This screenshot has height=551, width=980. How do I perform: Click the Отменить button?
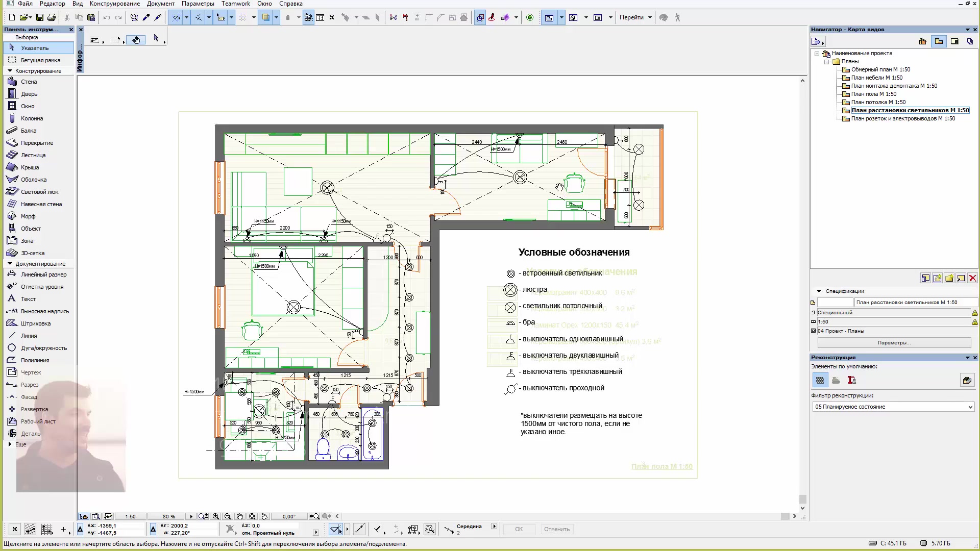point(556,529)
